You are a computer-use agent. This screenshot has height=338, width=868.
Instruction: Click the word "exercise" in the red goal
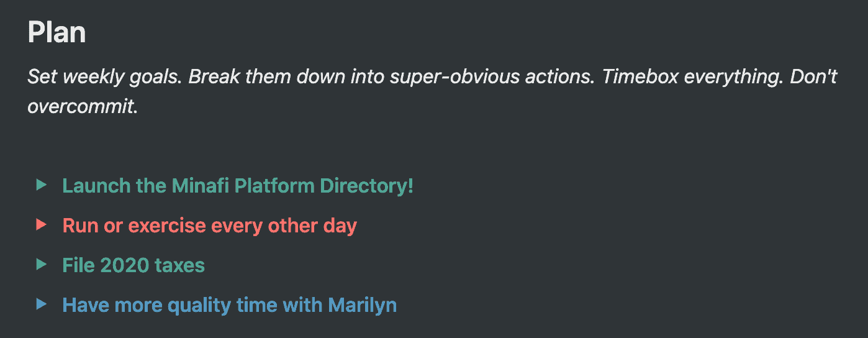coord(166,226)
